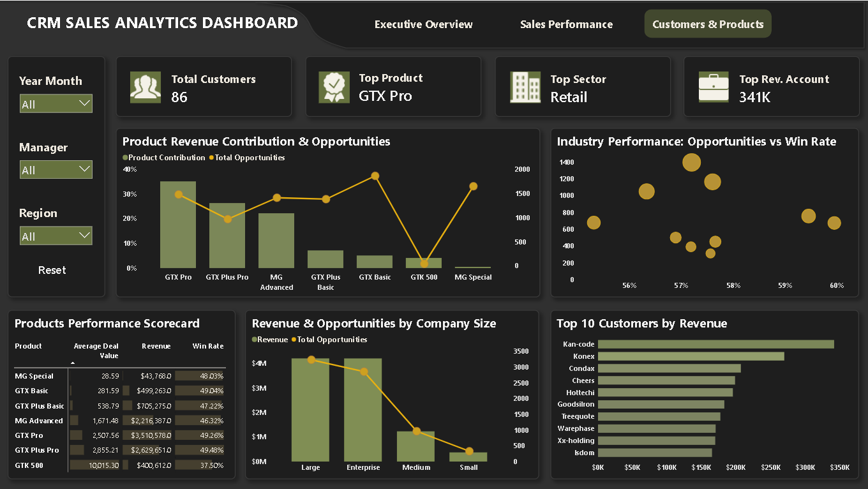Click the leftmost bubble in industry scatter chart
The height and width of the screenshot is (489, 868).
coord(594,222)
